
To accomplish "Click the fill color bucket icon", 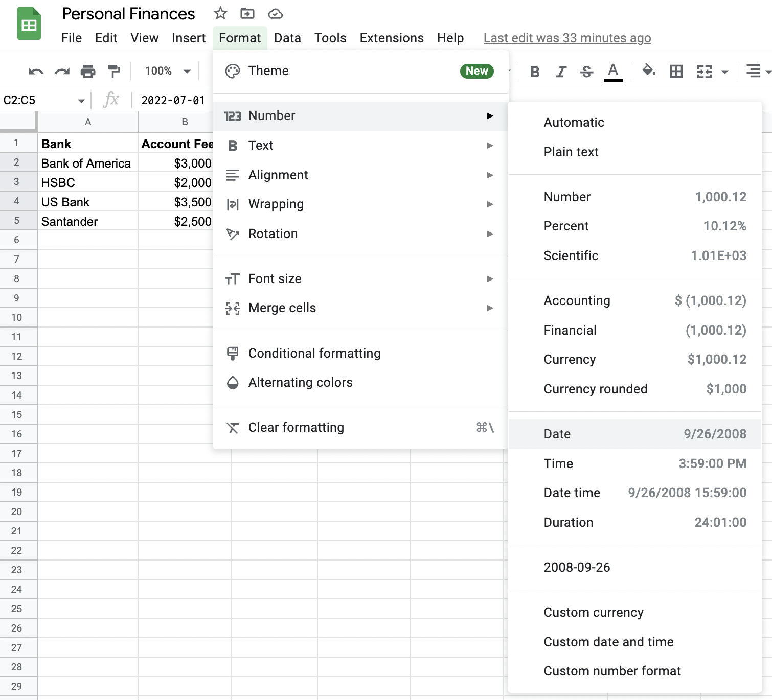I will pos(649,71).
